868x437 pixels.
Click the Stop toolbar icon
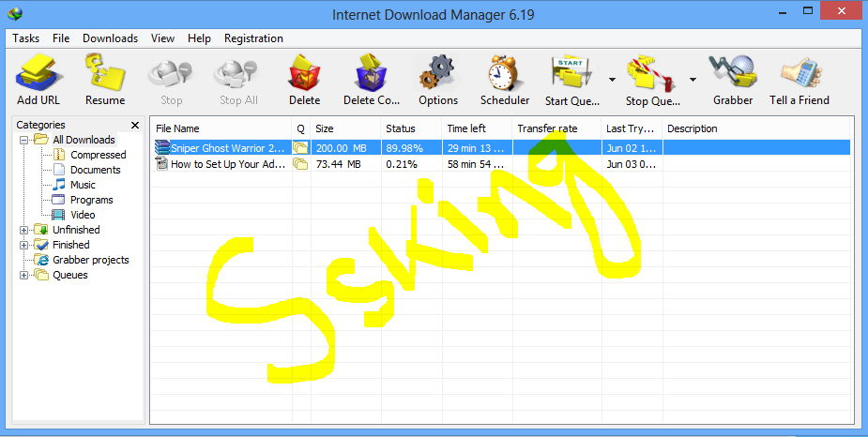(171, 75)
